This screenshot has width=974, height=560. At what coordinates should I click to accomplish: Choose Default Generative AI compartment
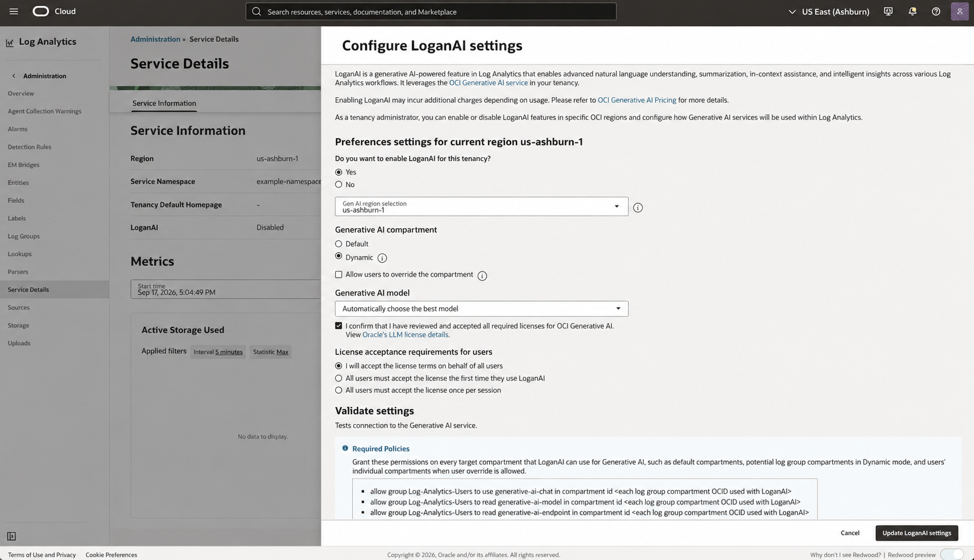[x=339, y=244]
